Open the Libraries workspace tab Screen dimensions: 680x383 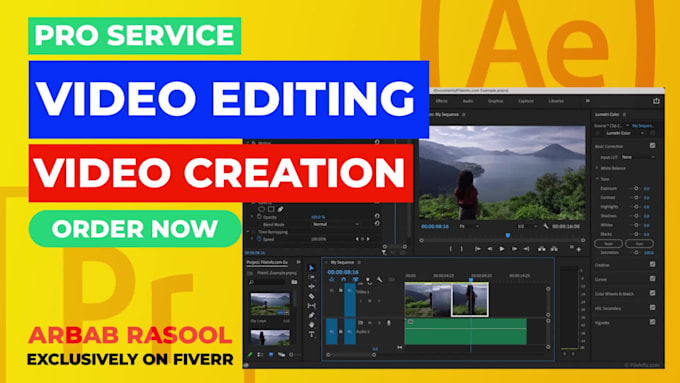pyautogui.click(x=556, y=101)
